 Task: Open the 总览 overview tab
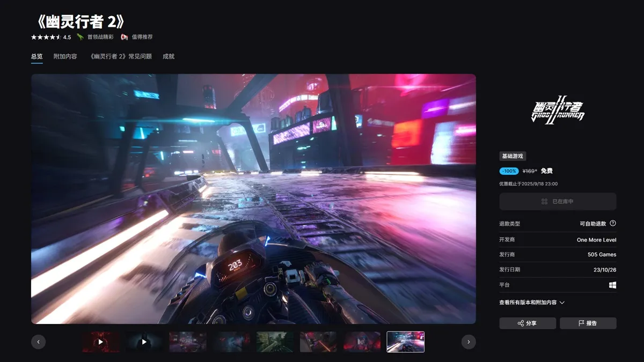pyautogui.click(x=36, y=56)
